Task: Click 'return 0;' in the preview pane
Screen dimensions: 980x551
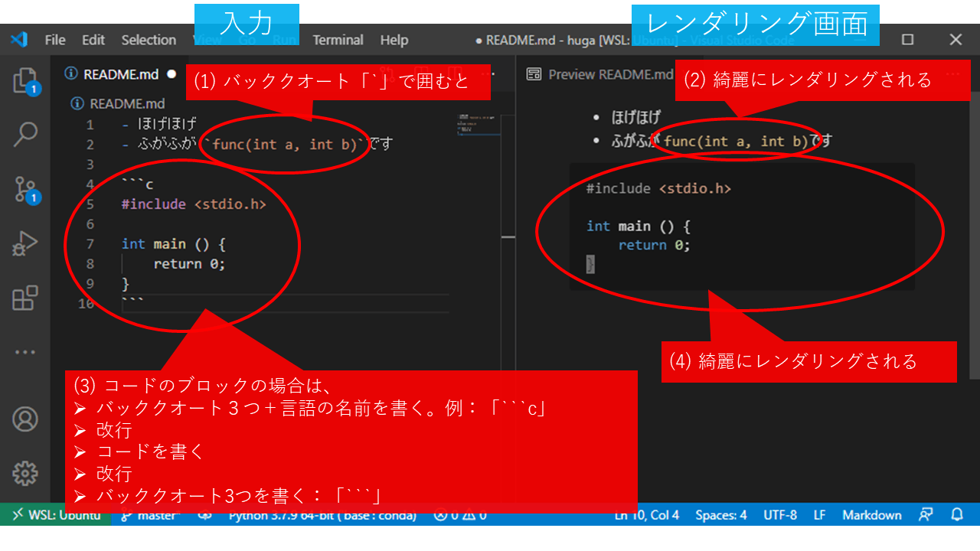Action: (654, 245)
